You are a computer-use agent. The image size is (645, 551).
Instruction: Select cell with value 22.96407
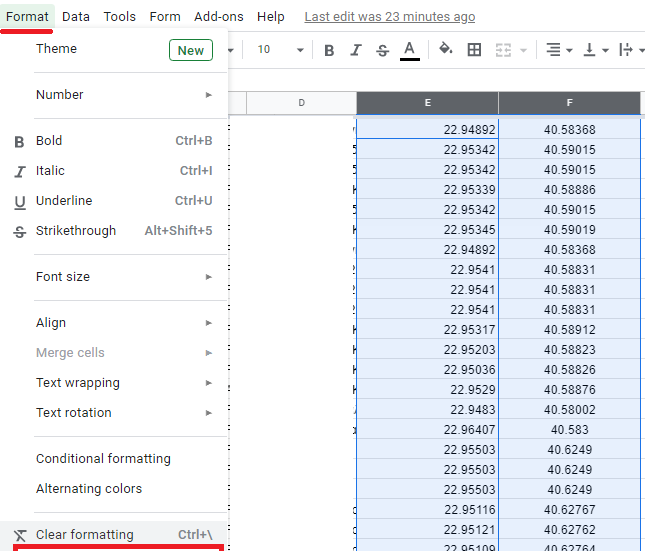coord(427,430)
